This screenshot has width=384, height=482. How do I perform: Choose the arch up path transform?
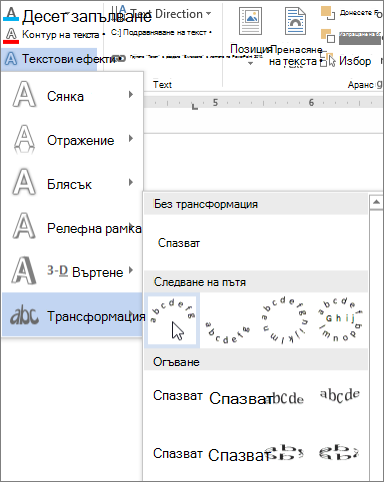pyautogui.click(x=172, y=320)
